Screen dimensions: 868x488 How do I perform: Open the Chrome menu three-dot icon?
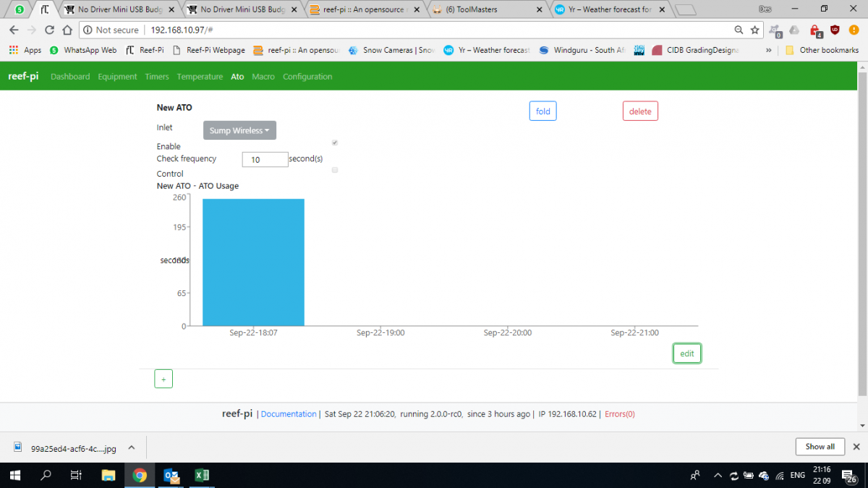pos(854,30)
